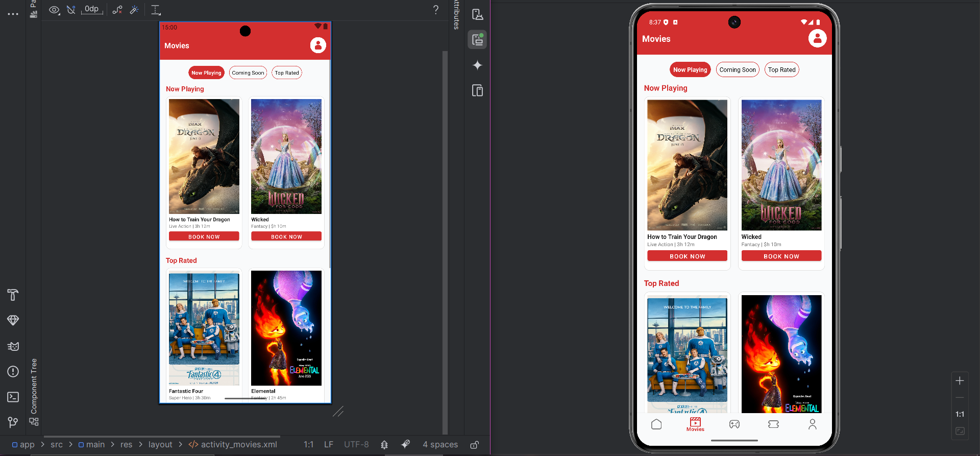The height and width of the screenshot is (456, 980).
Task: Tap the ticket icon in emulator bottom navigation
Action: [x=773, y=424]
